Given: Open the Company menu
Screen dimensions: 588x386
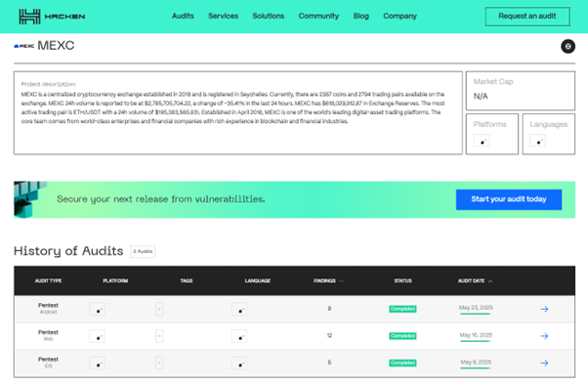Looking at the screenshot, I should [x=399, y=17].
